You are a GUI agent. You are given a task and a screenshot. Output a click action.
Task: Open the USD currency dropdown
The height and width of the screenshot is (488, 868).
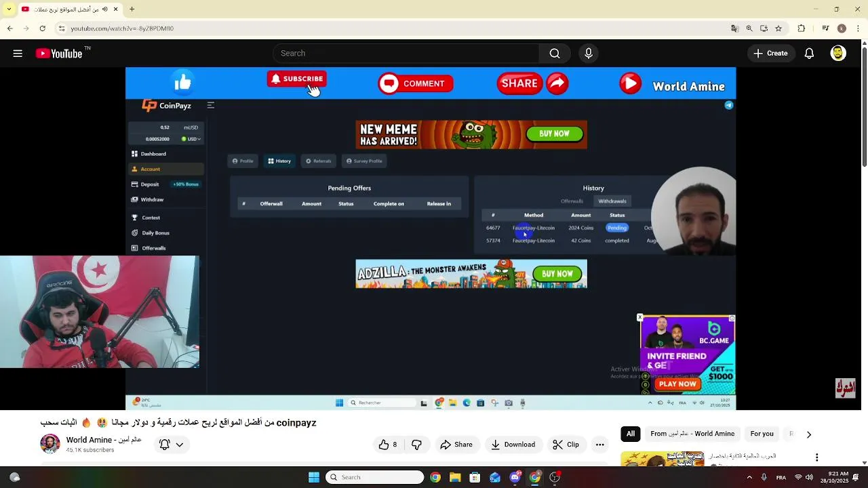point(191,139)
